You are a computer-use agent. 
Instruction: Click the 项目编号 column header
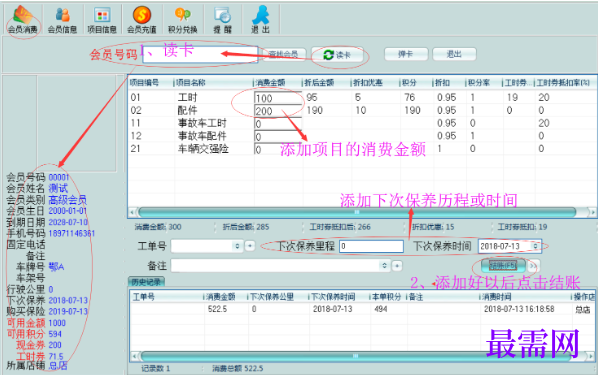click(151, 83)
